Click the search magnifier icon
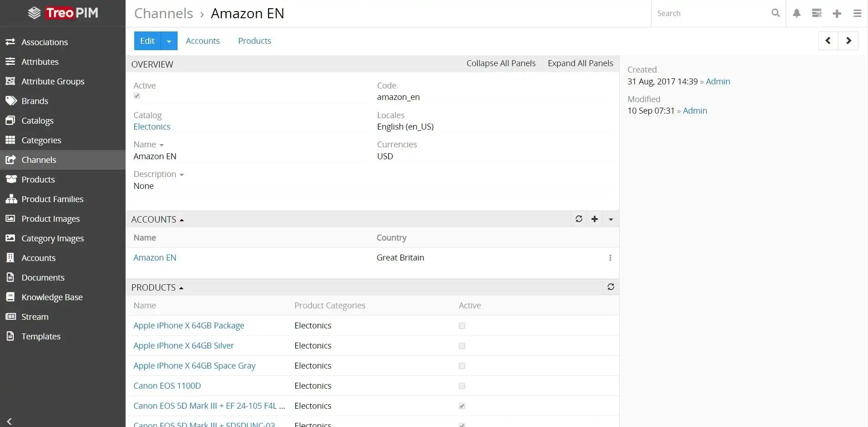This screenshot has width=868, height=427. tap(775, 13)
